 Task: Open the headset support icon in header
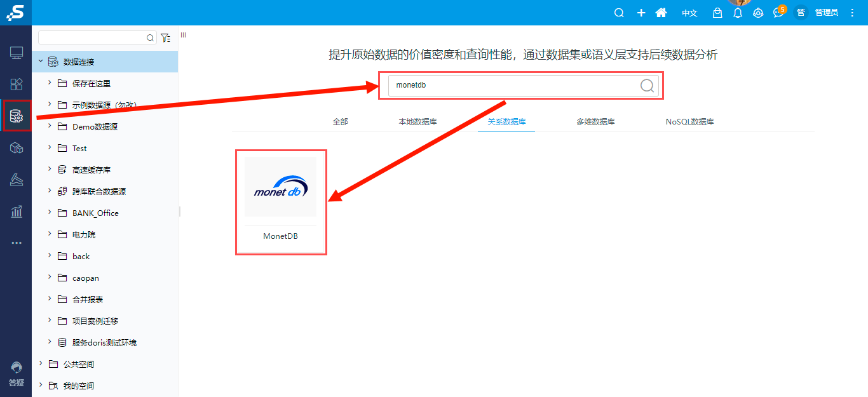pos(758,13)
